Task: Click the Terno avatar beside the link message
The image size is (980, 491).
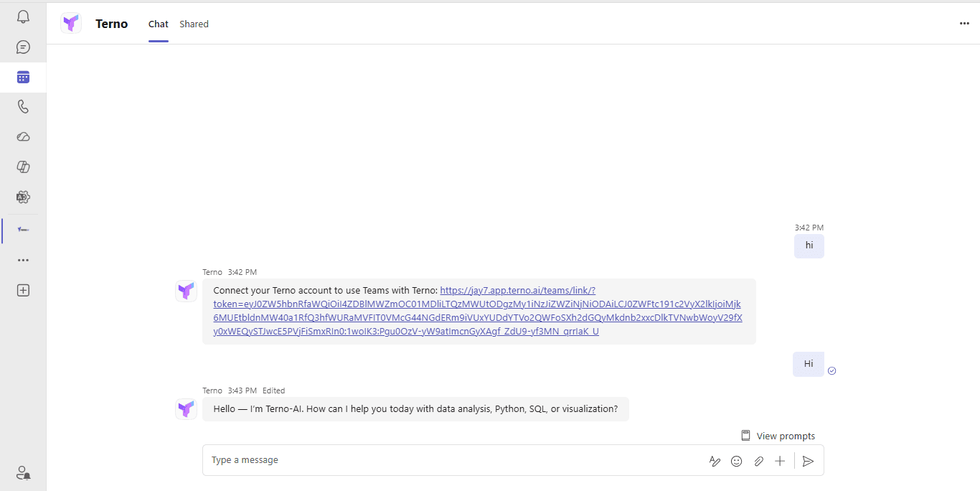Action: click(x=187, y=291)
